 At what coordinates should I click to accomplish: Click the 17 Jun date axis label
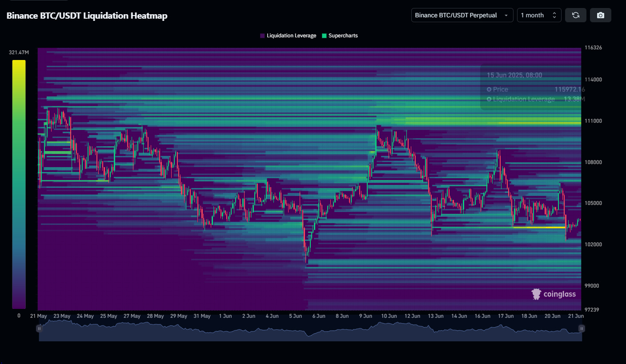(x=506, y=316)
